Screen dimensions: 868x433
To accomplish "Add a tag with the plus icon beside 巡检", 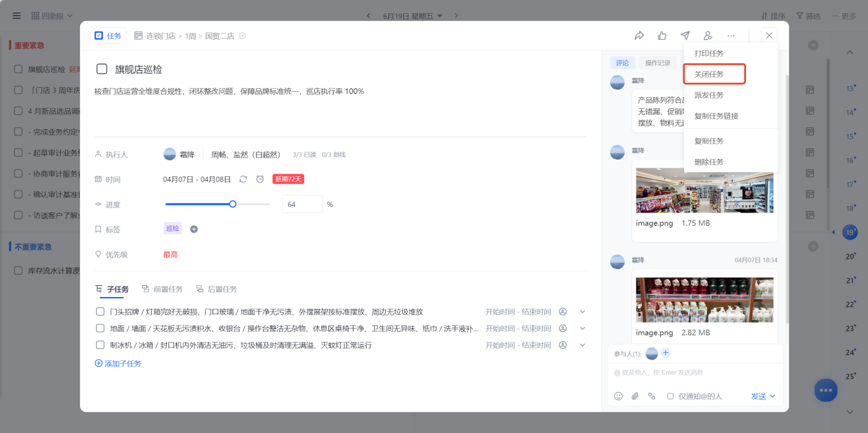I will coord(194,229).
